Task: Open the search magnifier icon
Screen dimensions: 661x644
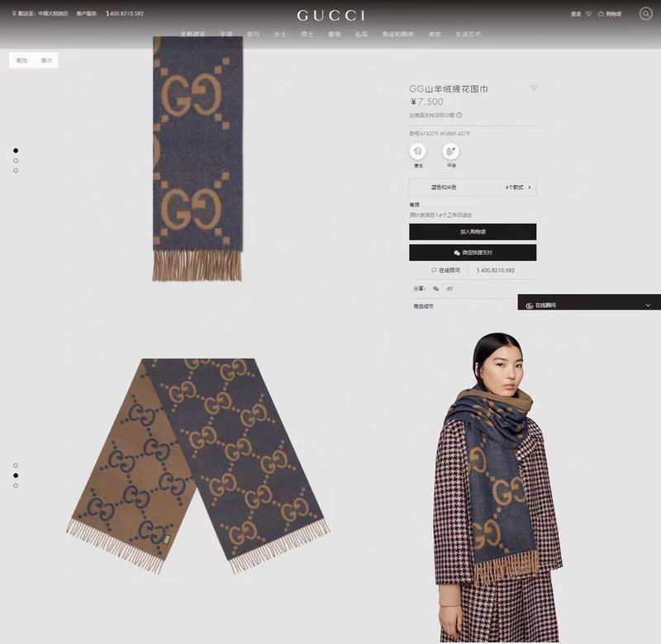Action: coord(645,13)
